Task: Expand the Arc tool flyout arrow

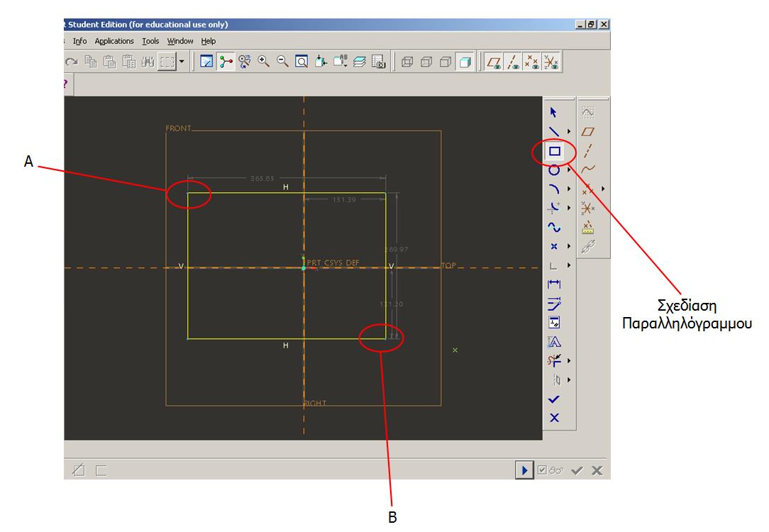Action: coord(569,189)
